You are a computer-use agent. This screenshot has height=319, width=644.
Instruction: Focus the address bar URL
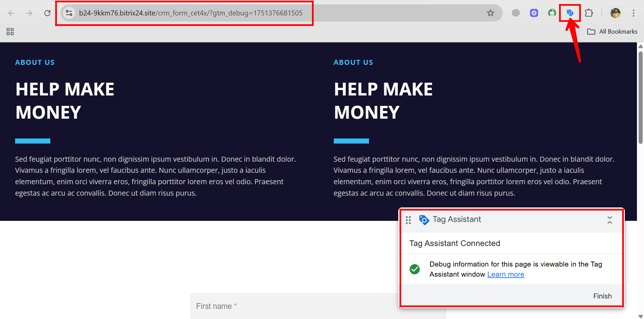tap(191, 13)
